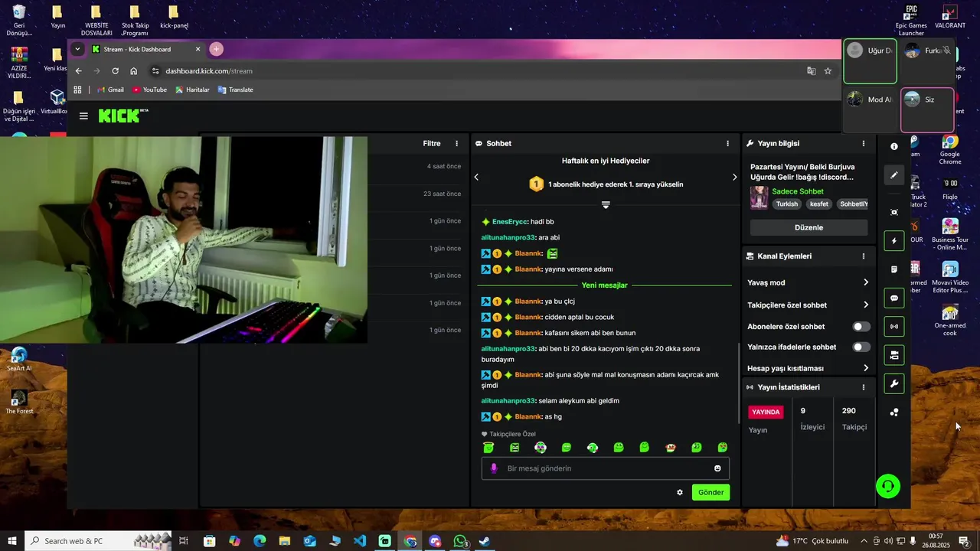Open Steam from the taskbar

tap(485, 541)
